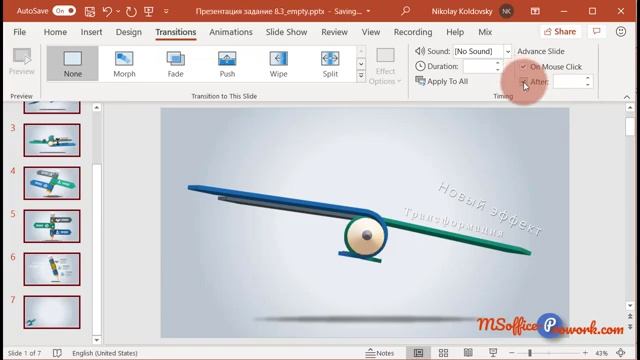Toggle the On Mouse Click checkbox
Viewport: 640px width, 360px height.
point(524,67)
